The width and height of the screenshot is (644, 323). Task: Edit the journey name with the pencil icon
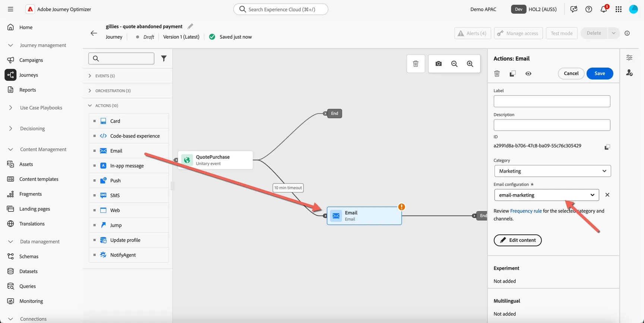pos(190,26)
